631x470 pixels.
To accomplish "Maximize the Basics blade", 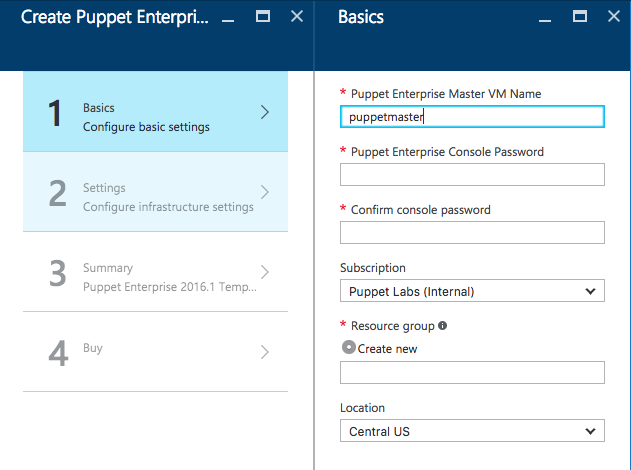I will [x=579, y=17].
